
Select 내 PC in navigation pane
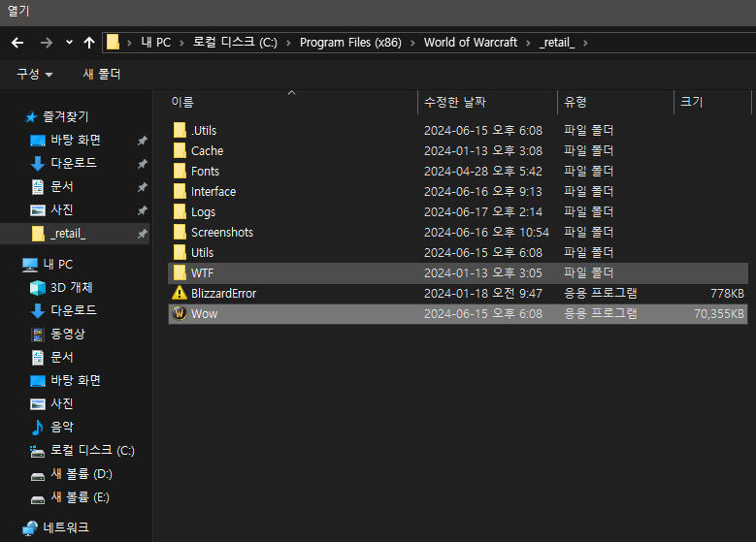pyautogui.click(x=48, y=265)
